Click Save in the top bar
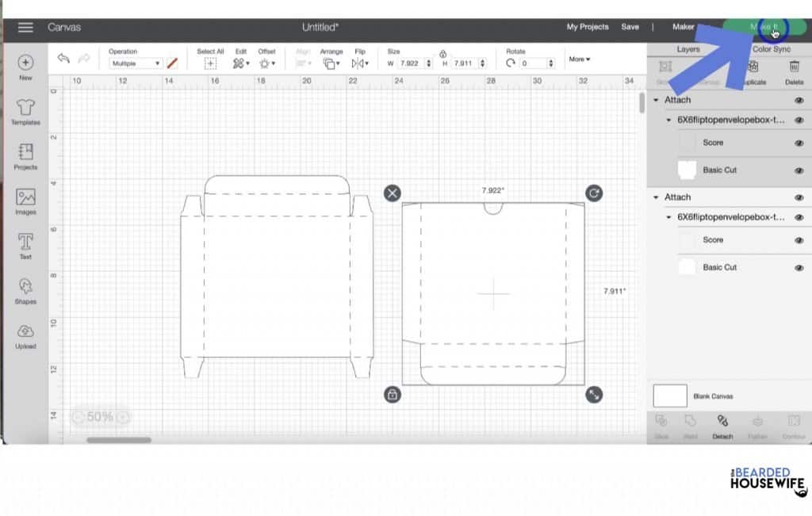Viewport: 812px width, 516px height. click(630, 27)
